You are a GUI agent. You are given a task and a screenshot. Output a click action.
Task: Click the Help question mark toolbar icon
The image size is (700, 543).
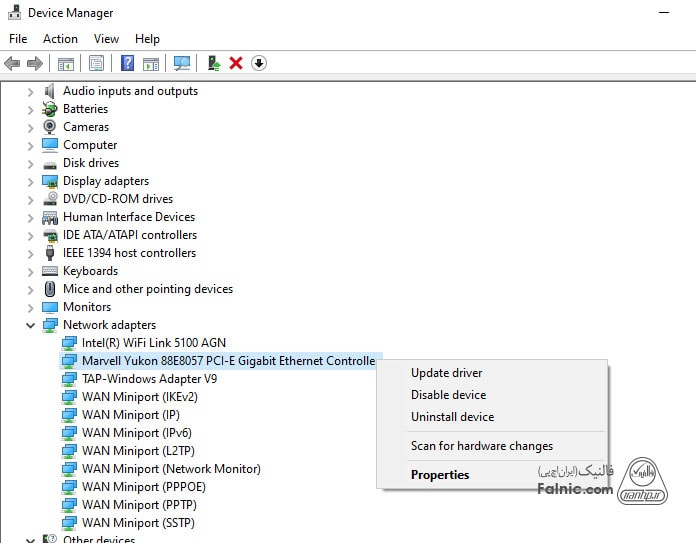pos(127,63)
